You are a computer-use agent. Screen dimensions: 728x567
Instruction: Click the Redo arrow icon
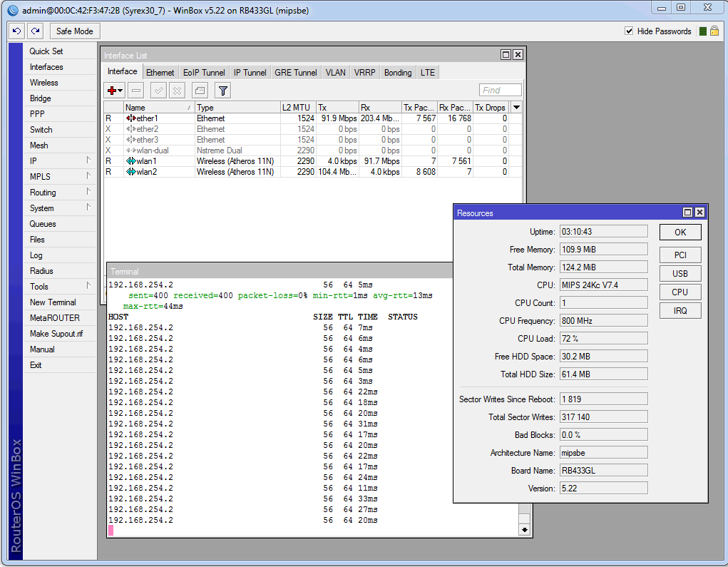click(35, 31)
